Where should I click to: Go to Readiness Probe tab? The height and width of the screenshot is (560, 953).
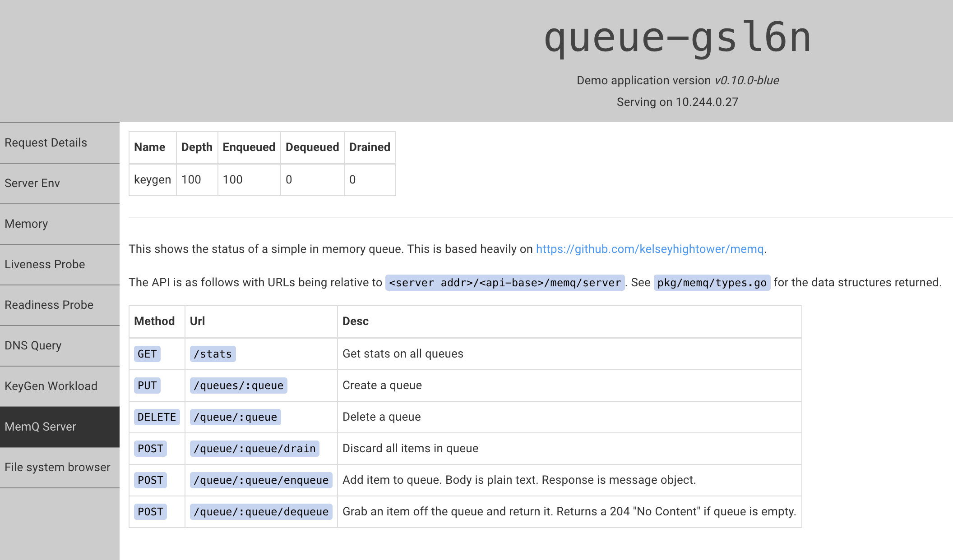pos(60,305)
